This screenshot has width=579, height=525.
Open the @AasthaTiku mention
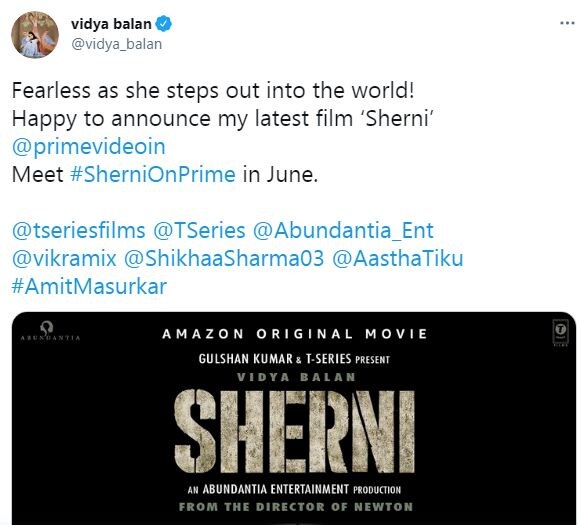coord(398,258)
